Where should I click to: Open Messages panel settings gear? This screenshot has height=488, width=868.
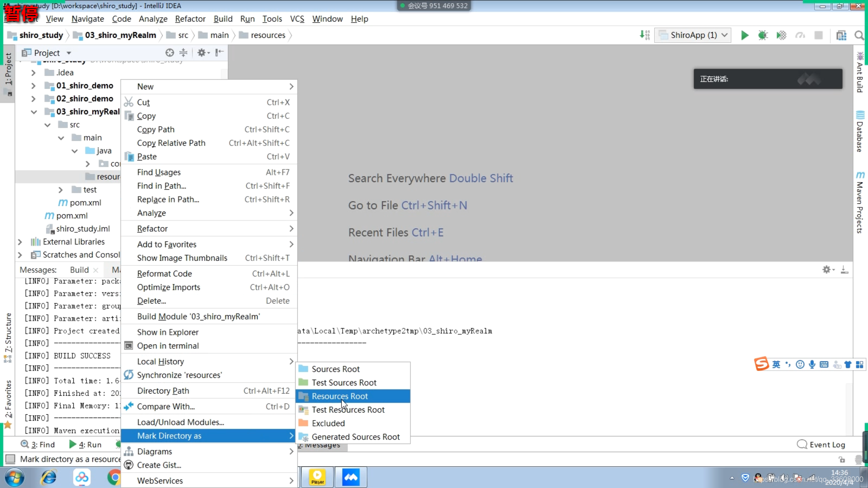[828, 270]
